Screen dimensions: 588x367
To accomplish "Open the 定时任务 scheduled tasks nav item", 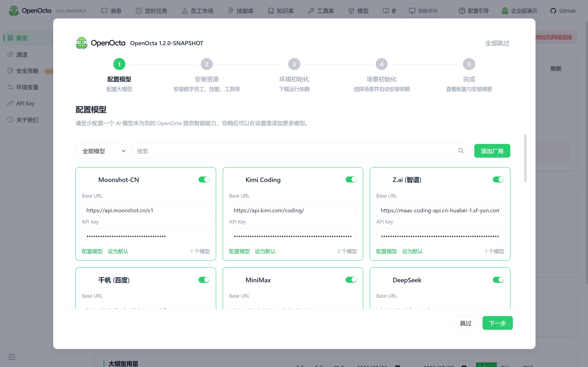I will 151,11.
